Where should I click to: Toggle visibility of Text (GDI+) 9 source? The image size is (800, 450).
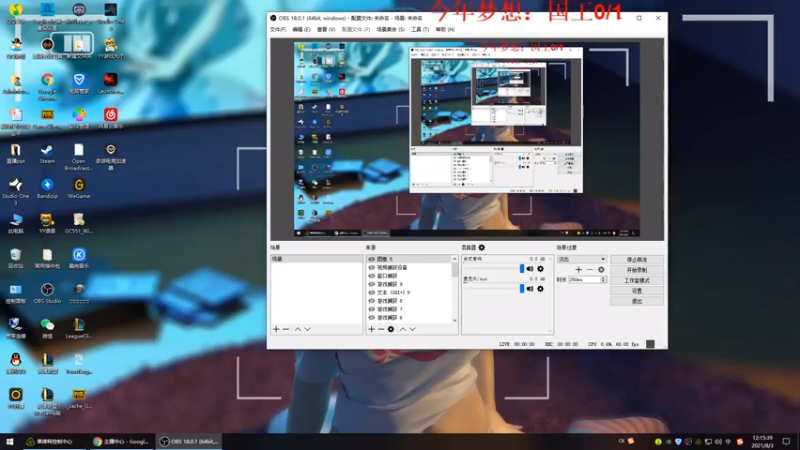coord(371,292)
